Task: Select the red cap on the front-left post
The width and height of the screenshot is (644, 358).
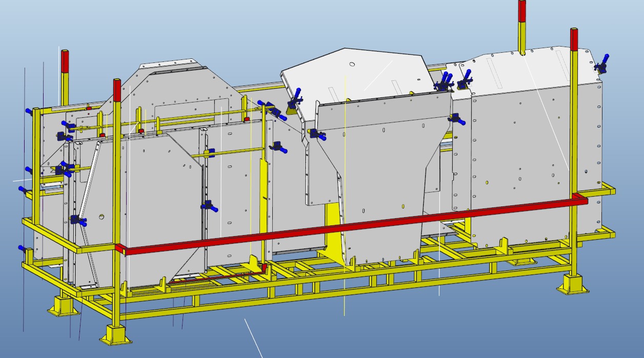Action: (117, 90)
